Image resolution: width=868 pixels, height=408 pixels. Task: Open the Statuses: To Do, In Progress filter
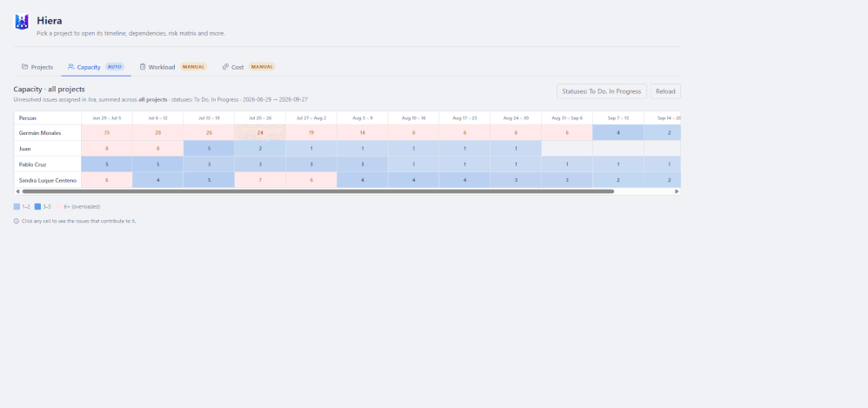click(x=601, y=91)
